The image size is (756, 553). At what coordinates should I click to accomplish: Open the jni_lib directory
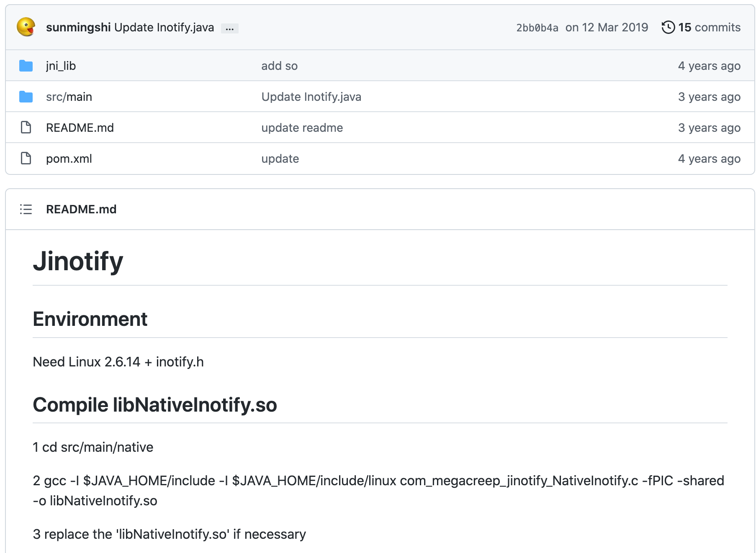pos(61,66)
